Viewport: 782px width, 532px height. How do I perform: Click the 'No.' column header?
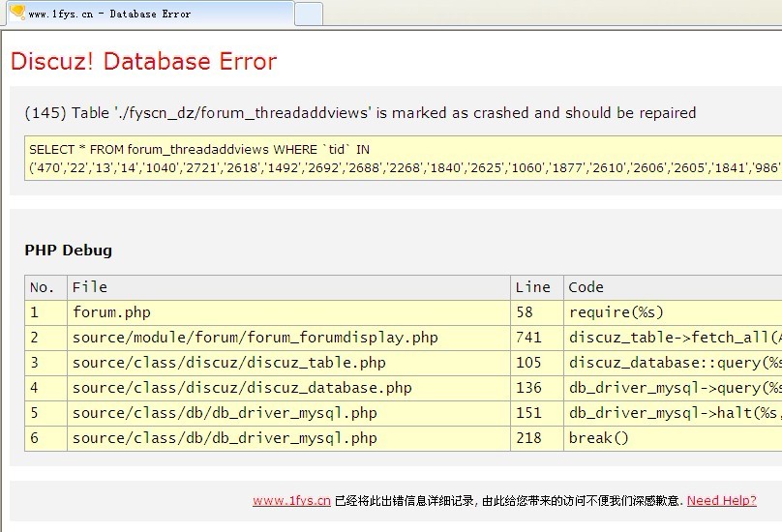pos(45,287)
